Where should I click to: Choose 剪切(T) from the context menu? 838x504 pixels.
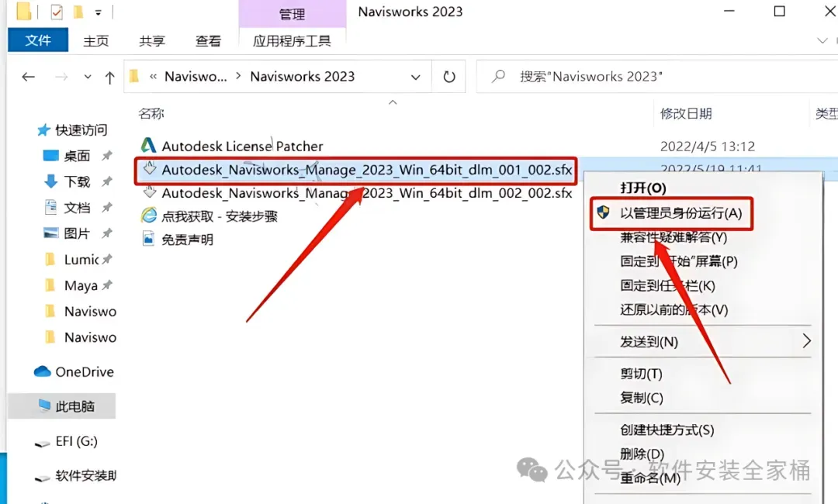[642, 374]
